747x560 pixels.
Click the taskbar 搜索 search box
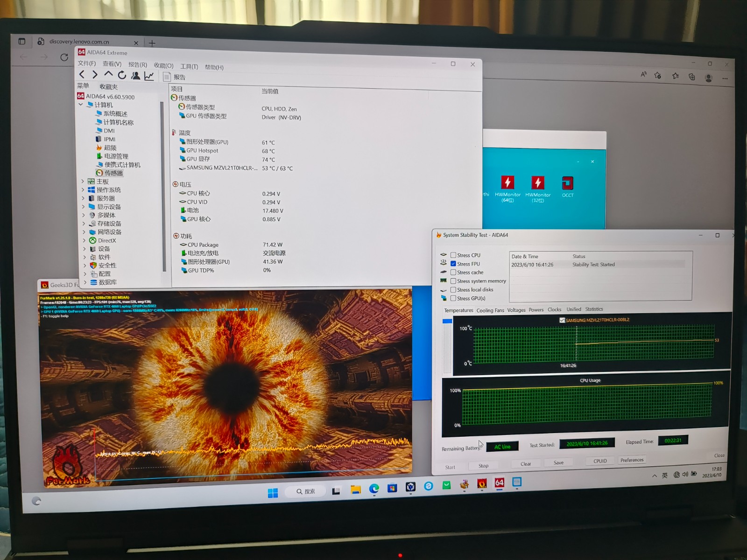tap(306, 491)
